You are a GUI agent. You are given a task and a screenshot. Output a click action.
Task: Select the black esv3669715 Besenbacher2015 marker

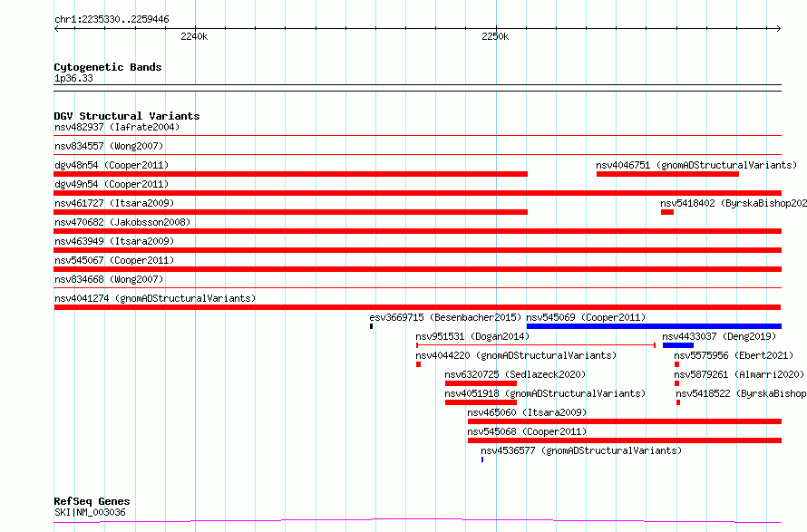point(371,326)
